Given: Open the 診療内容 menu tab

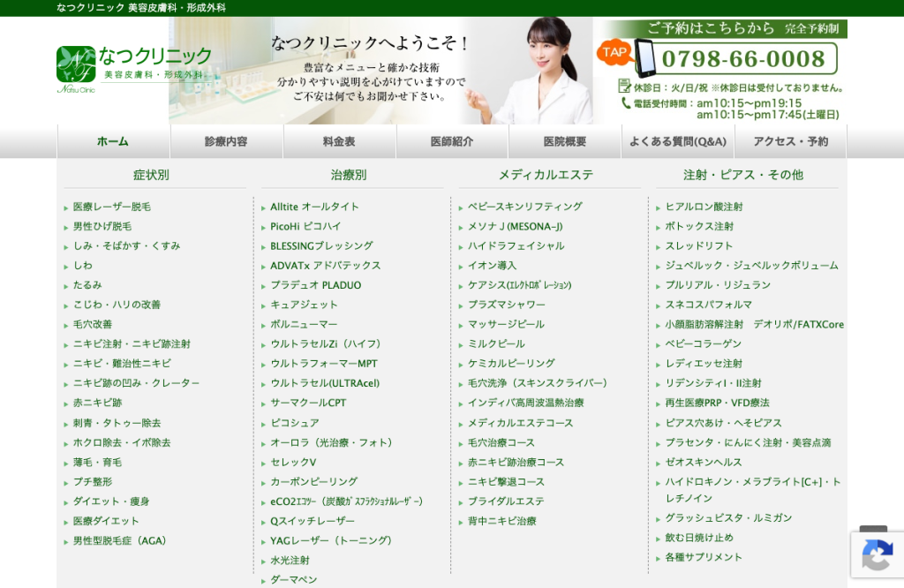Looking at the screenshot, I should point(226,141).
